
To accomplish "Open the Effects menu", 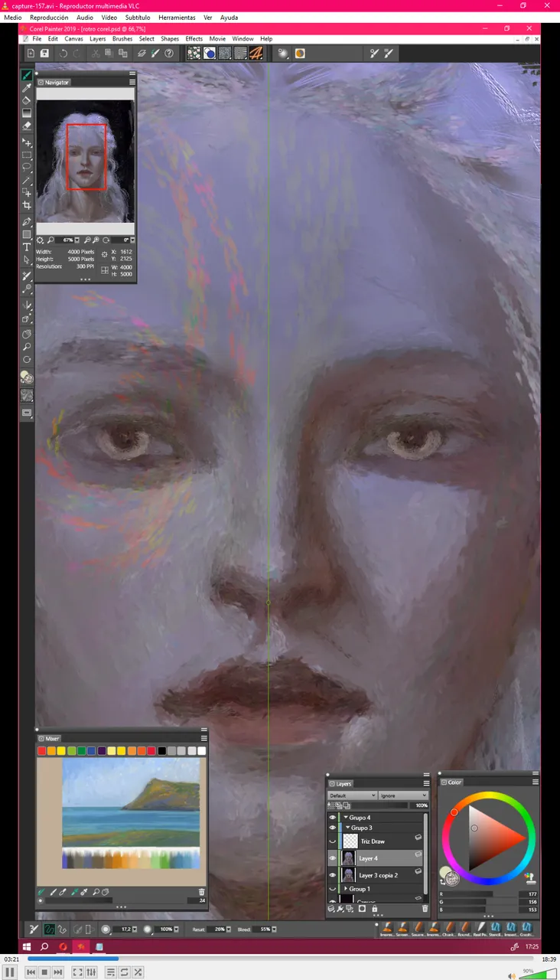I will (x=194, y=39).
